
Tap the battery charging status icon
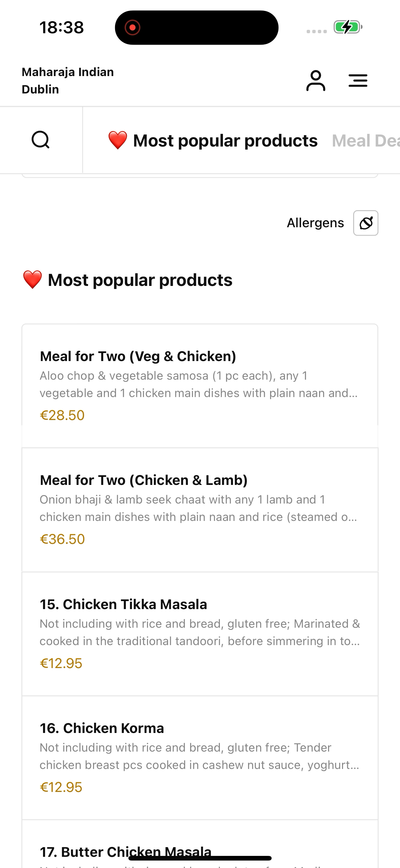point(348,27)
